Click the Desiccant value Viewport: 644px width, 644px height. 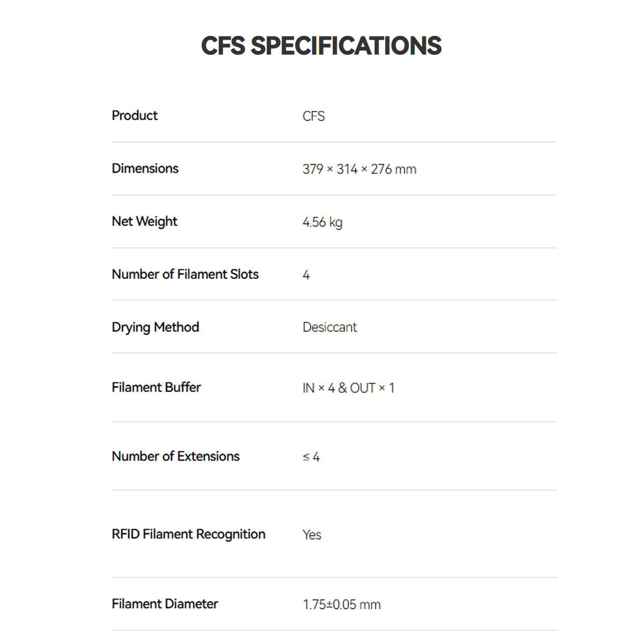[330, 327]
